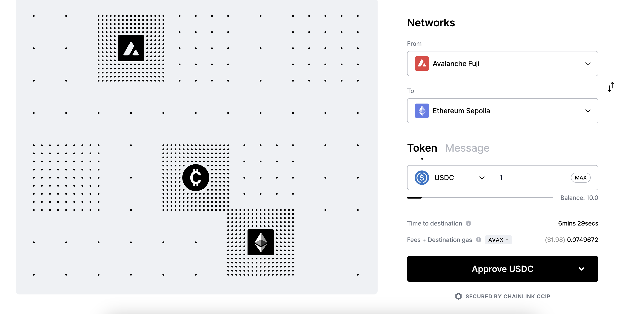Click the Ethereum logo tile on the map
The image size is (644, 314).
point(260,242)
